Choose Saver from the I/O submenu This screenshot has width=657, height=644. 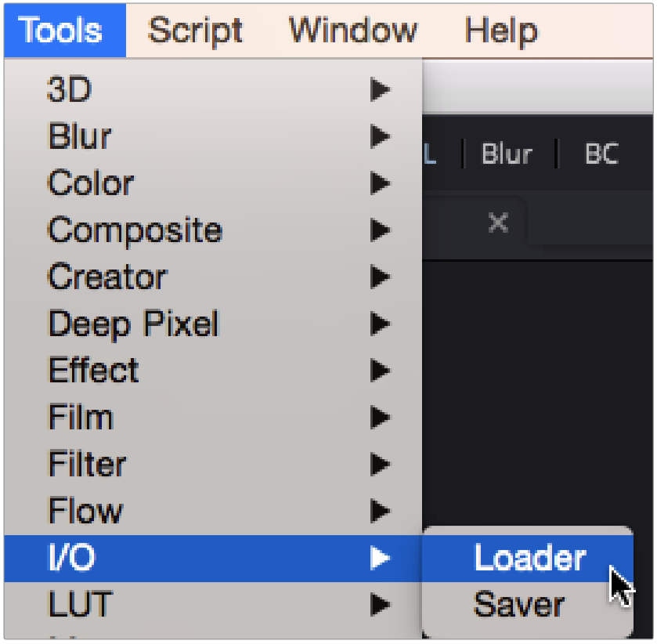point(518,605)
